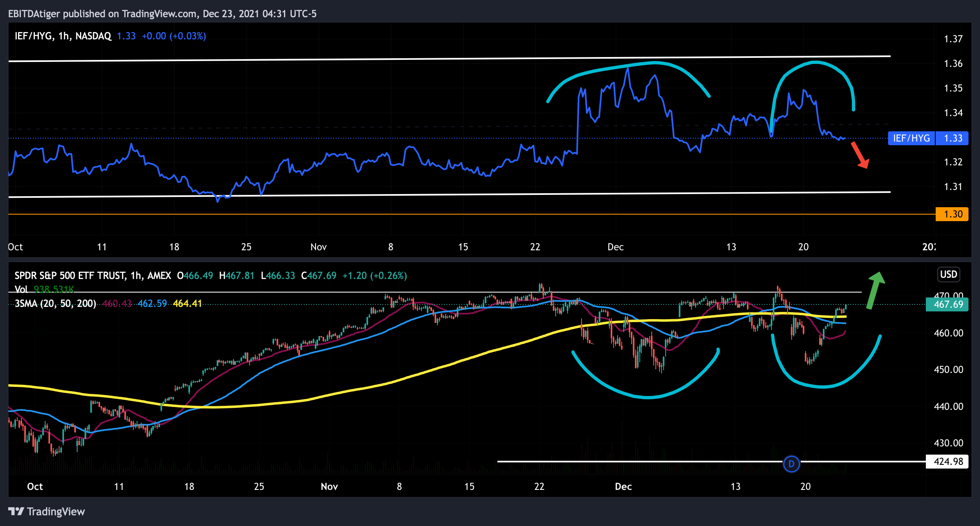Click the orange 1.30 price level label
Image resolution: width=980 pixels, height=526 pixels.
[x=952, y=214]
